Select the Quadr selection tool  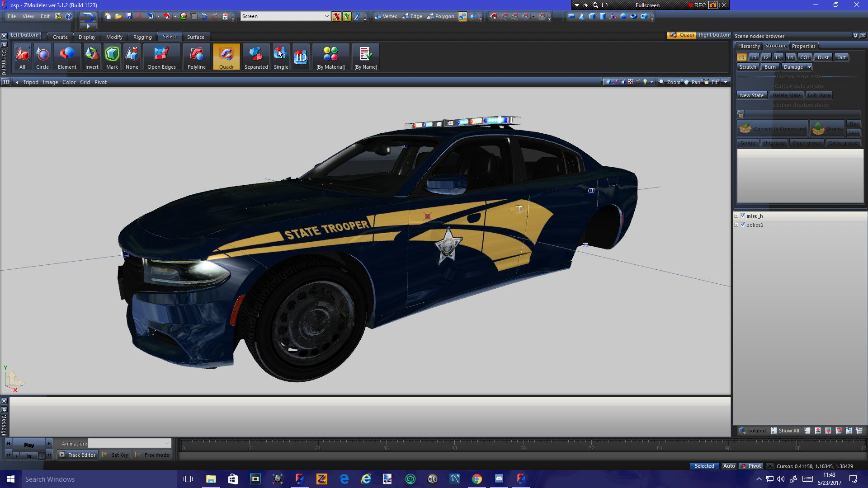[x=226, y=57]
